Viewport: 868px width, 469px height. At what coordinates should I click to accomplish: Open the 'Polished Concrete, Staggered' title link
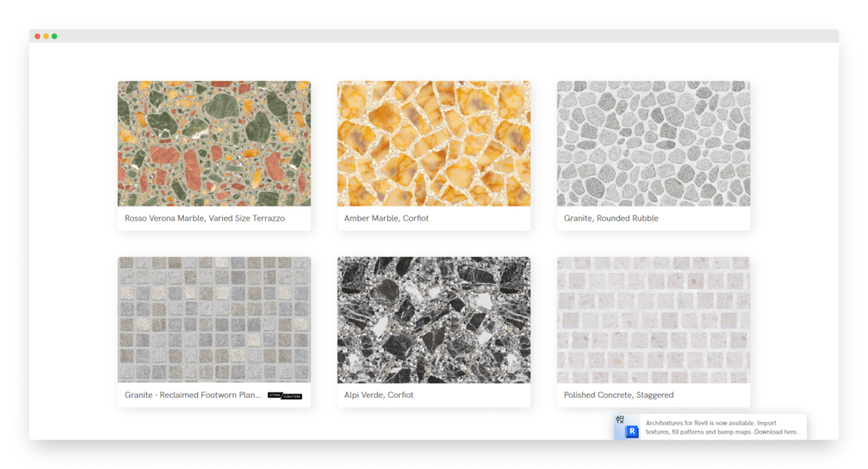tap(619, 395)
